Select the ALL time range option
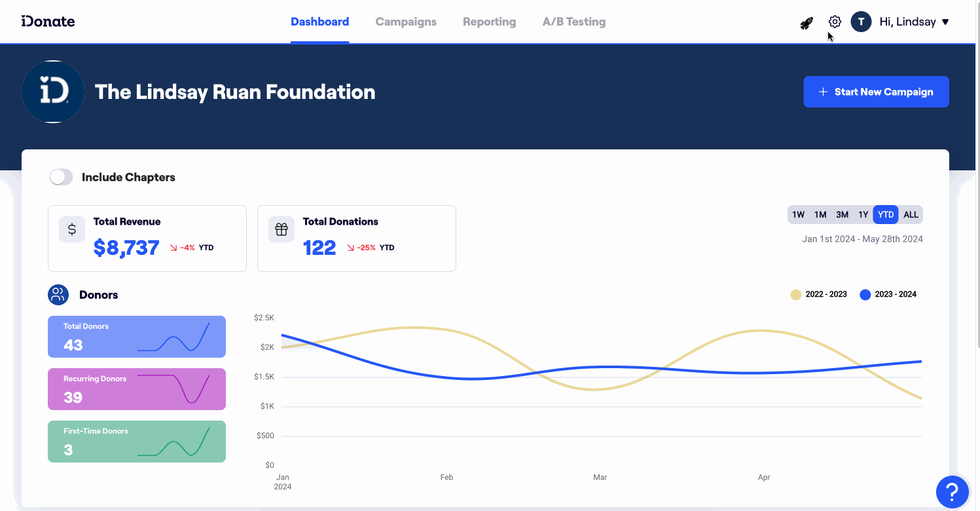The height and width of the screenshot is (511, 980). point(911,215)
